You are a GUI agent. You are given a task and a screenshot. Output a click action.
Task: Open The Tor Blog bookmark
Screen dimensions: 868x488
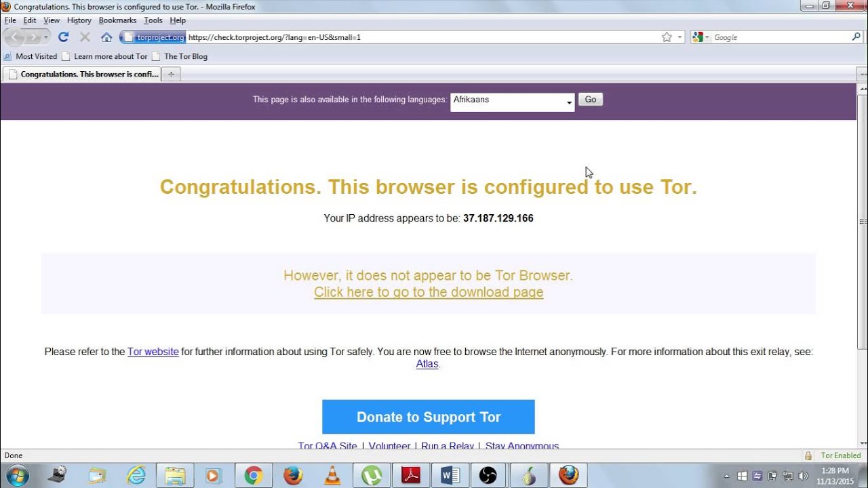tap(180, 56)
